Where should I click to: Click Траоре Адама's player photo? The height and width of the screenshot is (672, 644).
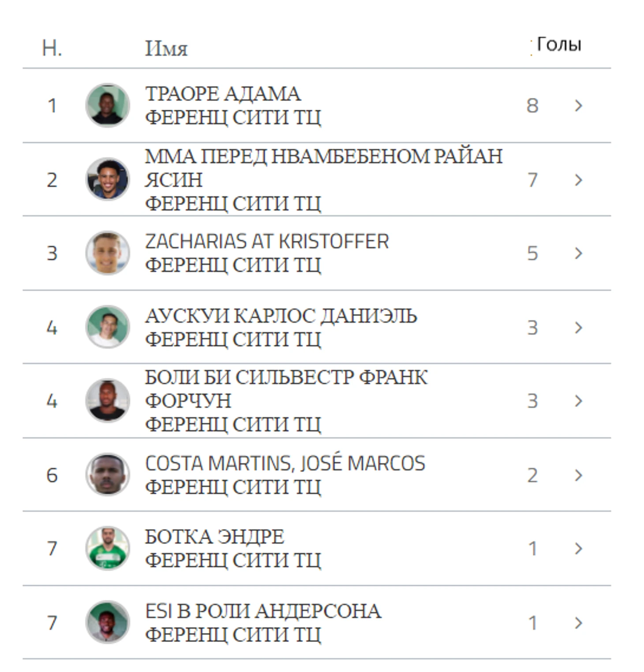(107, 105)
